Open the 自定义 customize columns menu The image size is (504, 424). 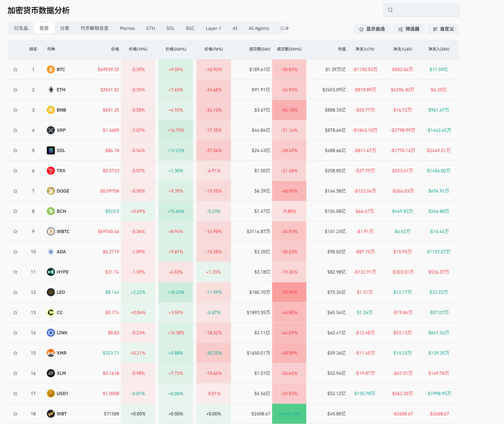click(443, 29)
